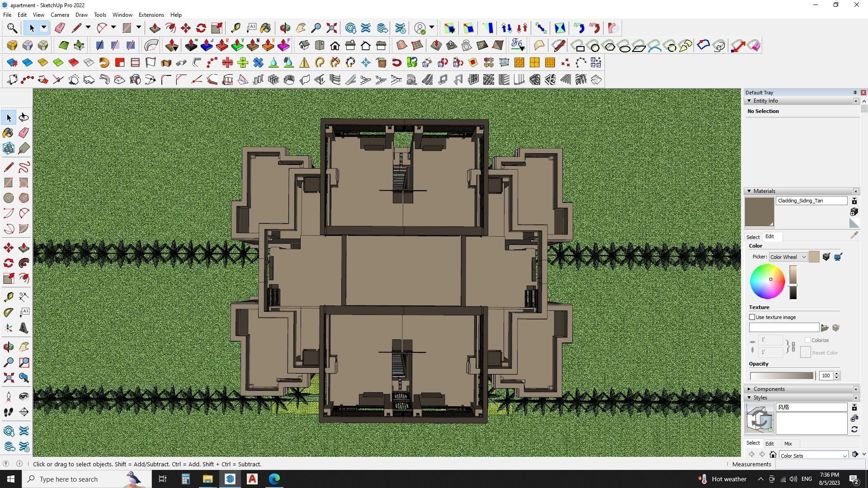The image size is (868, 488).
Task: Click the Sample Paint eyedropper icon
Action: click(854, 235)
